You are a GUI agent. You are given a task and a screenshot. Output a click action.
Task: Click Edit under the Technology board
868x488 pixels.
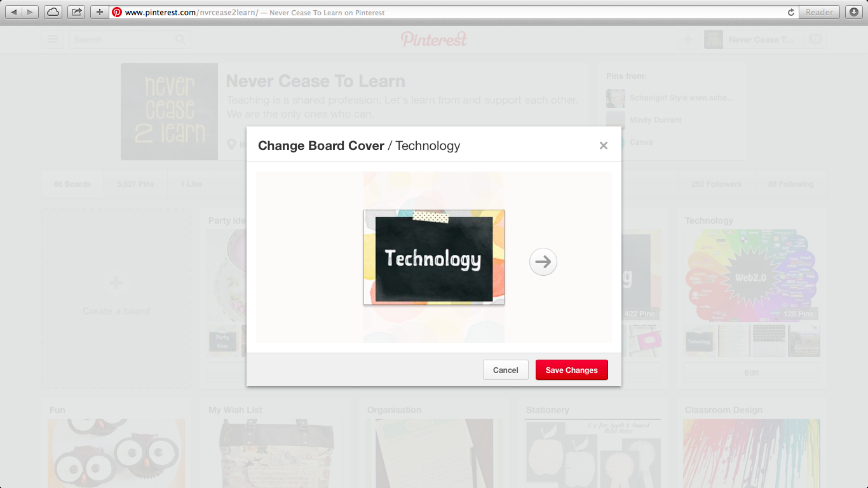point(752,373)
